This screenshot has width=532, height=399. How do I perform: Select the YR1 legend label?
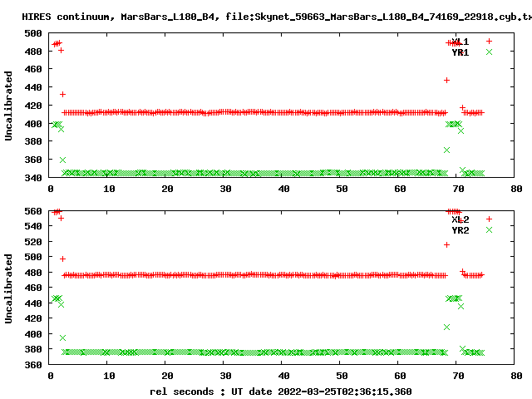[x=461, y=52]
